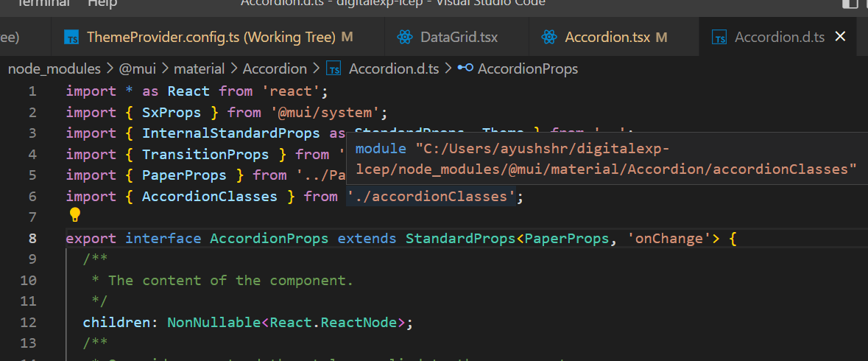Click the interface symbol icon in breadcrumb

point(465,69)
